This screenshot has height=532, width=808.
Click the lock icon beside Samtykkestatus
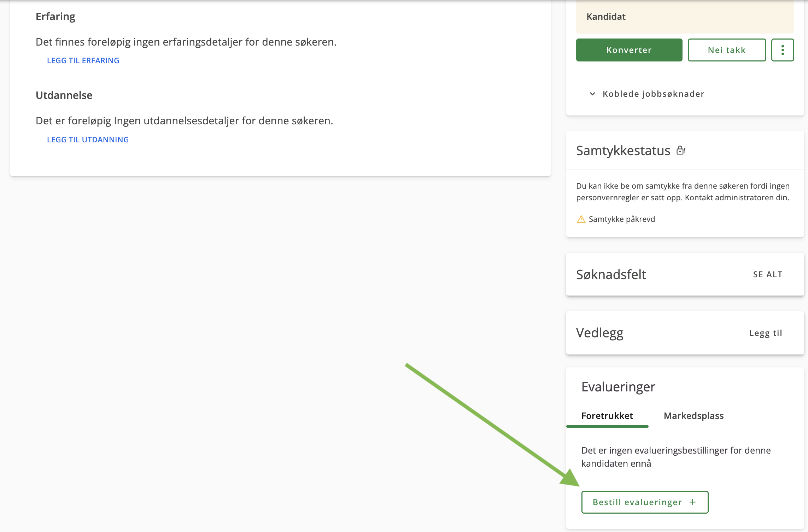coord(681,150)
